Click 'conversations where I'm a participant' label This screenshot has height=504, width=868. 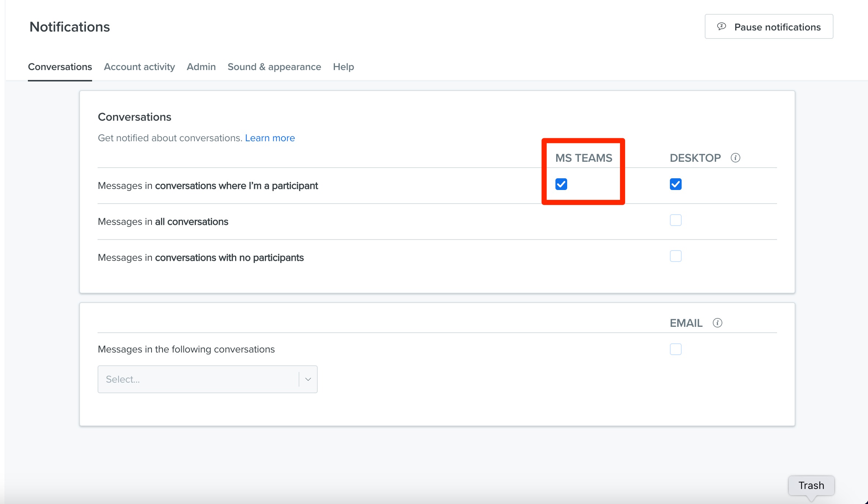click(236, 186)
